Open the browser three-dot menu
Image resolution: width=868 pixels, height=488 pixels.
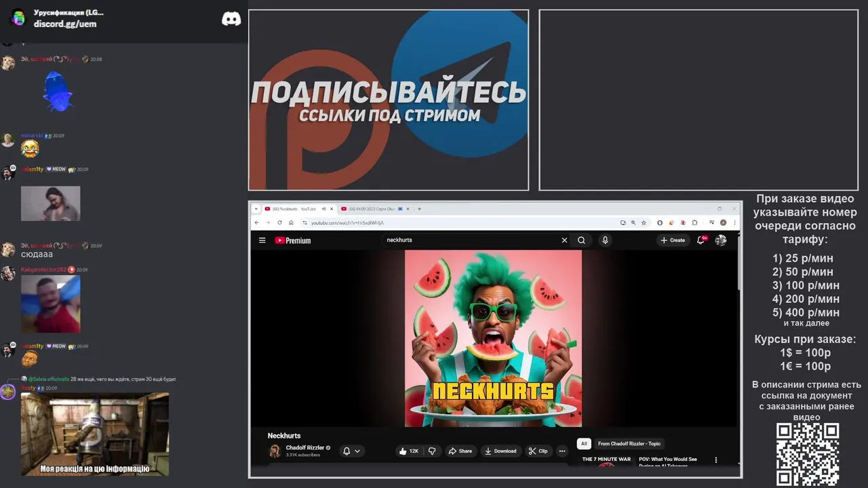pos(734,222)
